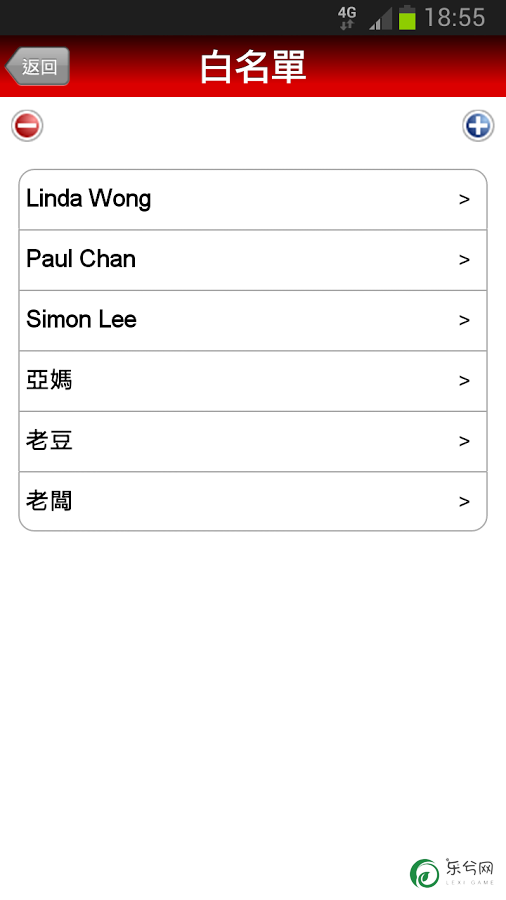
Task: Expand 亞媽 using its chevron arrow
Action: coord(464,381)
